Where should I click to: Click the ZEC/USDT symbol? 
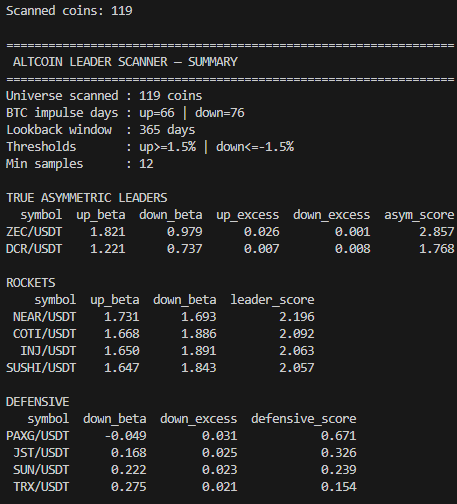coord(34,232)
